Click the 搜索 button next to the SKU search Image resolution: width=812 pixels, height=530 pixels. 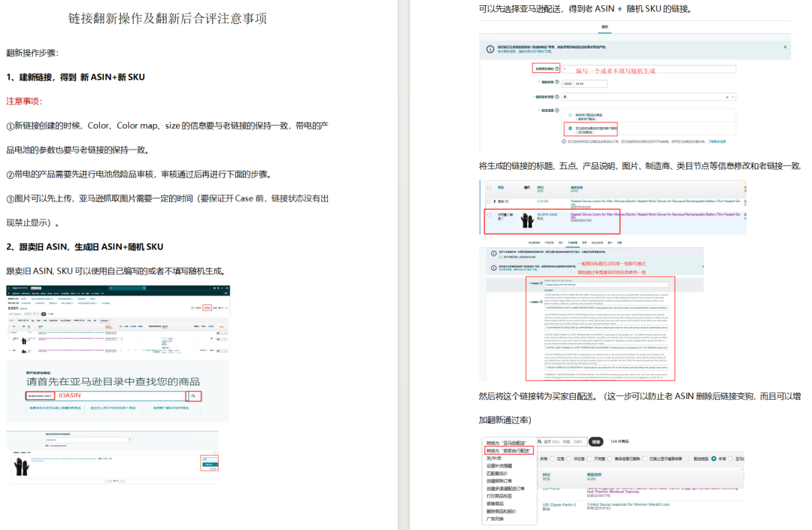tap(595, 442)
